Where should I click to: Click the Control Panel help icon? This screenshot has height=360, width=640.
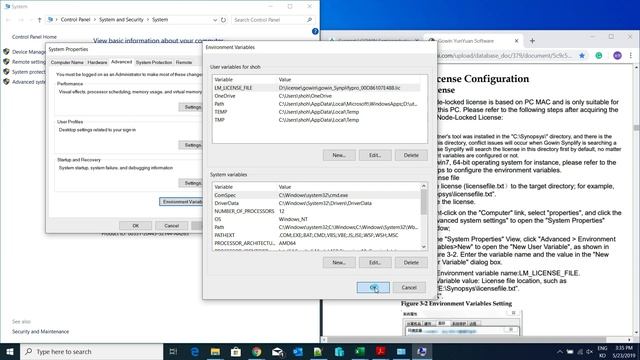(315, 31)
